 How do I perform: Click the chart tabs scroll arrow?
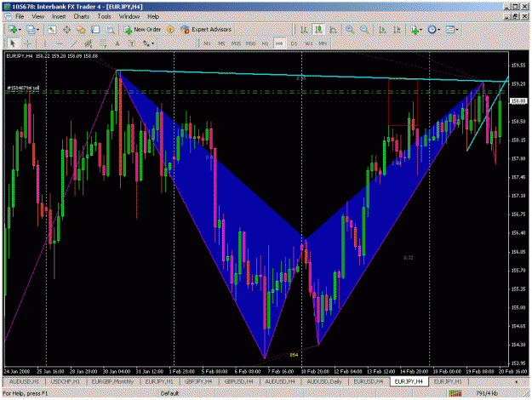tap(517, 382)
